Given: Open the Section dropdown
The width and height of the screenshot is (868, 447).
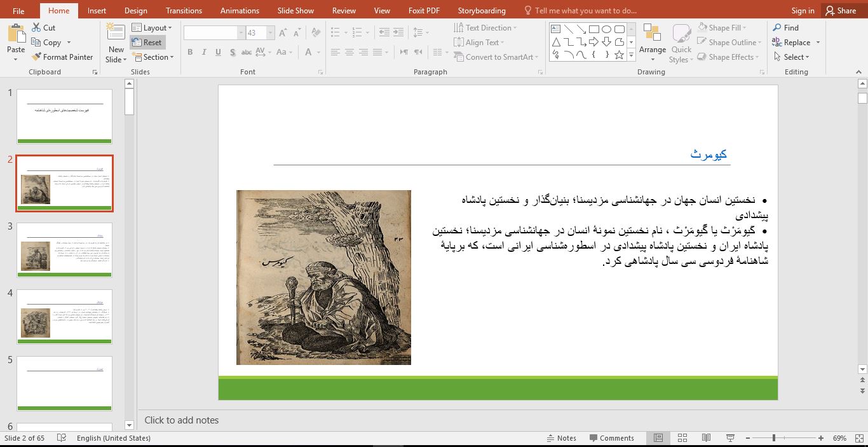Looking at the screenshot, I should pos(153,57).
